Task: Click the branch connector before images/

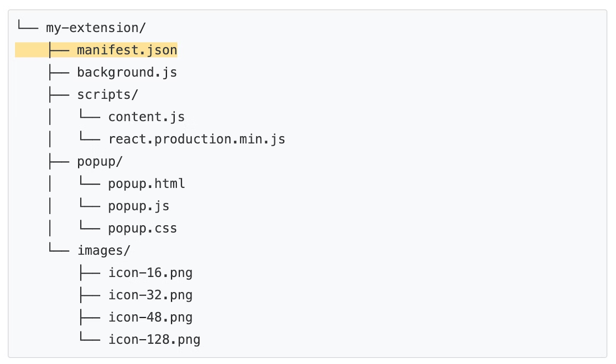Action: tap(59, 251)
